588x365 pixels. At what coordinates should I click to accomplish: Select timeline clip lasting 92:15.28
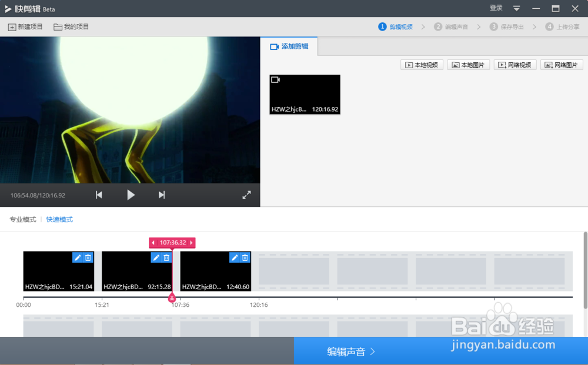137,272
